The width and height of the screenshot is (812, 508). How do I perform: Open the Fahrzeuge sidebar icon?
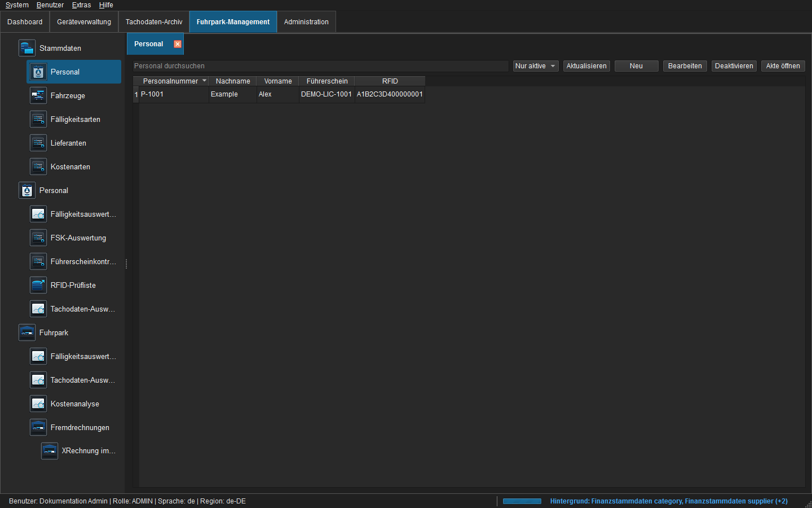tap(38, 95)
